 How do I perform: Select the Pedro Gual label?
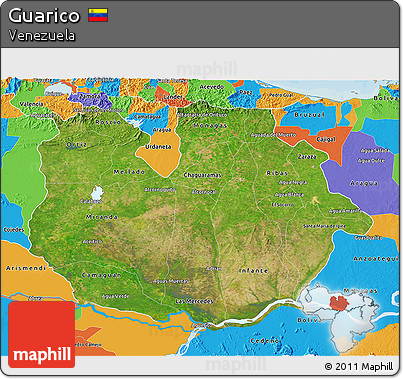tap(281, 95)
